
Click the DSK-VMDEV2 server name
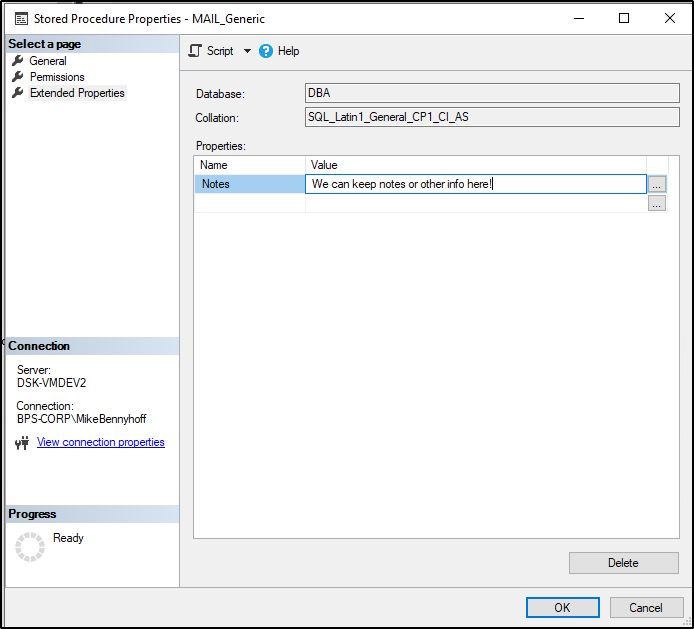[x=51, y=383]
